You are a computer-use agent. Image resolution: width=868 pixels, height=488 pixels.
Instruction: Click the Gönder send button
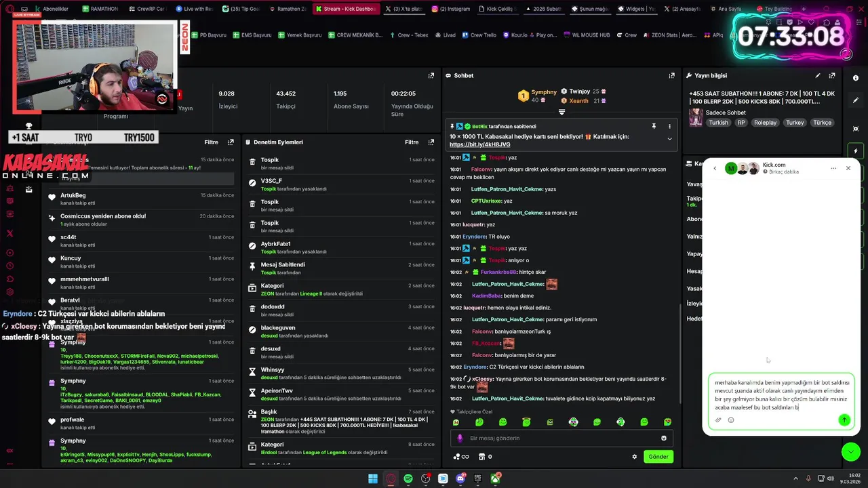(x=658, y=457)
